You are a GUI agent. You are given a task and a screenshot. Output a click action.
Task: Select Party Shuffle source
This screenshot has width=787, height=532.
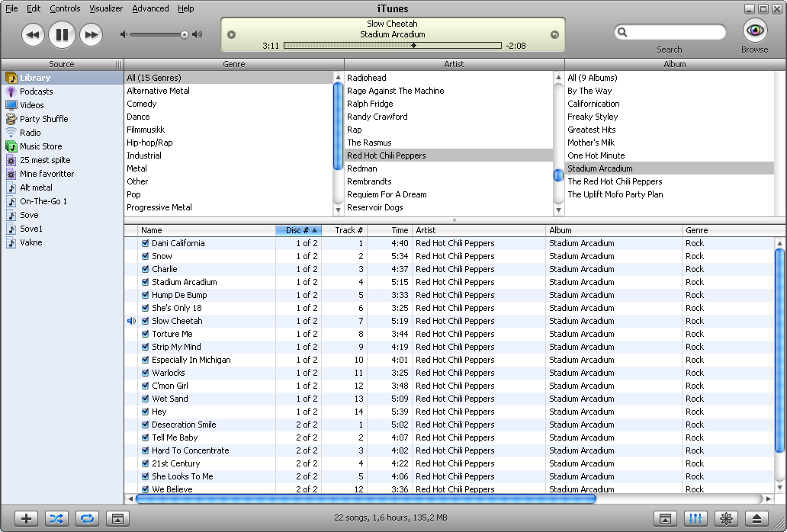coord(63,119)
